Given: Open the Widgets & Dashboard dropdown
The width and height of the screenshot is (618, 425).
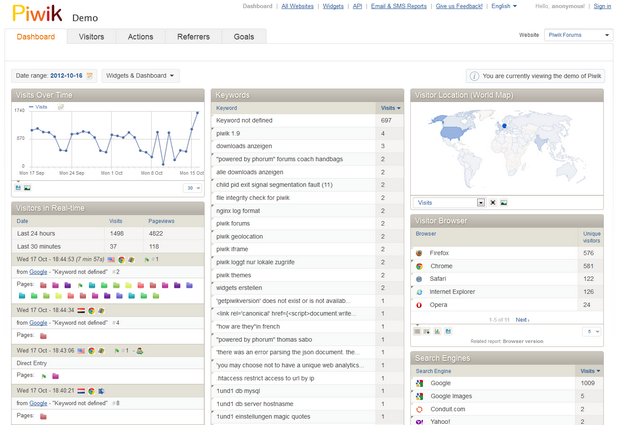Looking at the screenshot, I should point(141,76).
